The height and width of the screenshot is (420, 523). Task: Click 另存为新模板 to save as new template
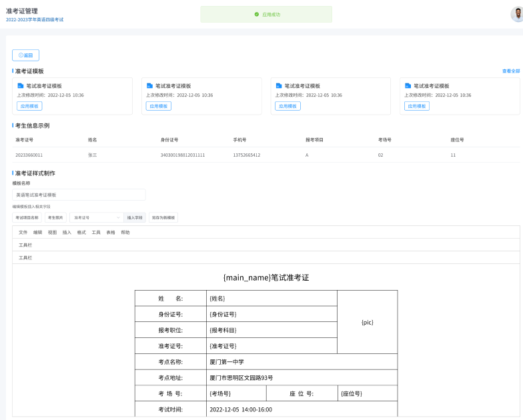point(163,217)
